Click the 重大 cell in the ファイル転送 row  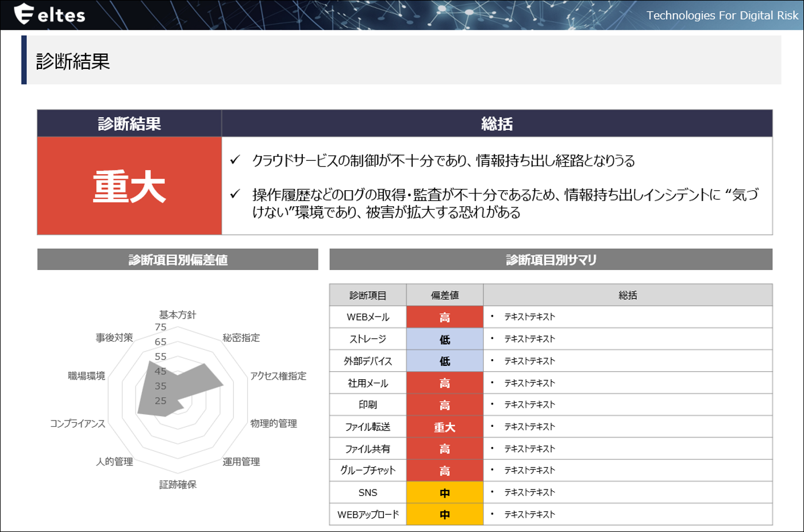pos(444,427)
